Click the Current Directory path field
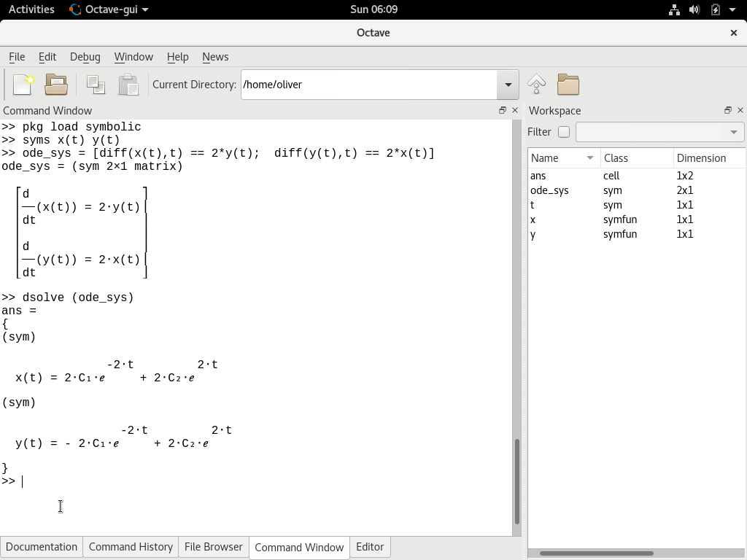Screen dimensions: 747x560 point(369,85)
